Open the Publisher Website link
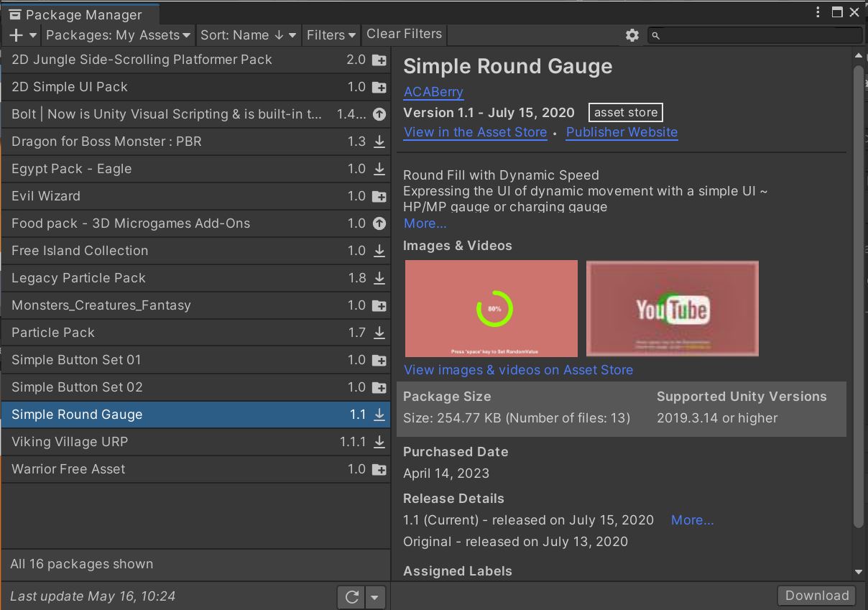 pyautogui.click(x=622, y=132)
